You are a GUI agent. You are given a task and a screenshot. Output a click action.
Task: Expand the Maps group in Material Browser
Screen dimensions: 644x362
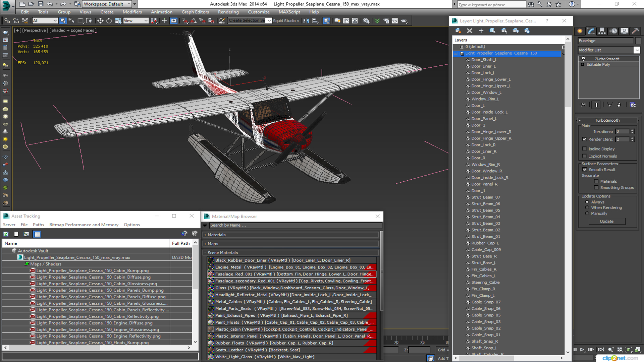click(205, 244)
